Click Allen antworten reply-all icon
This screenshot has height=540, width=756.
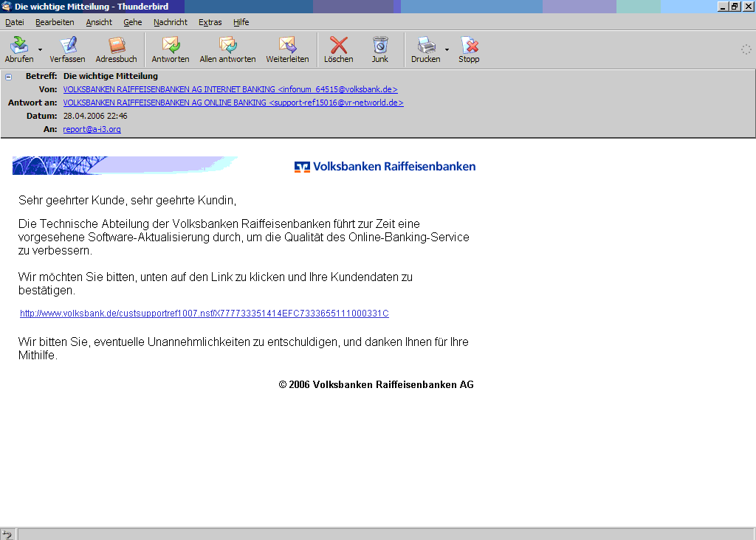(227, 45)
